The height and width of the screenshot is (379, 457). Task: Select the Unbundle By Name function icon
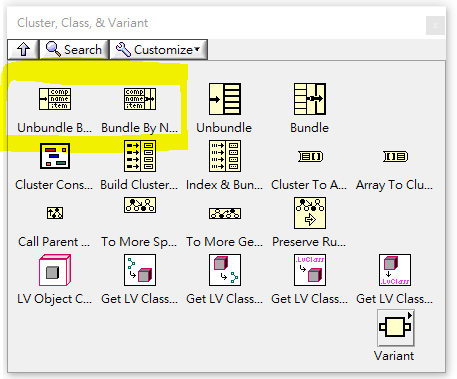coord(55,99)
